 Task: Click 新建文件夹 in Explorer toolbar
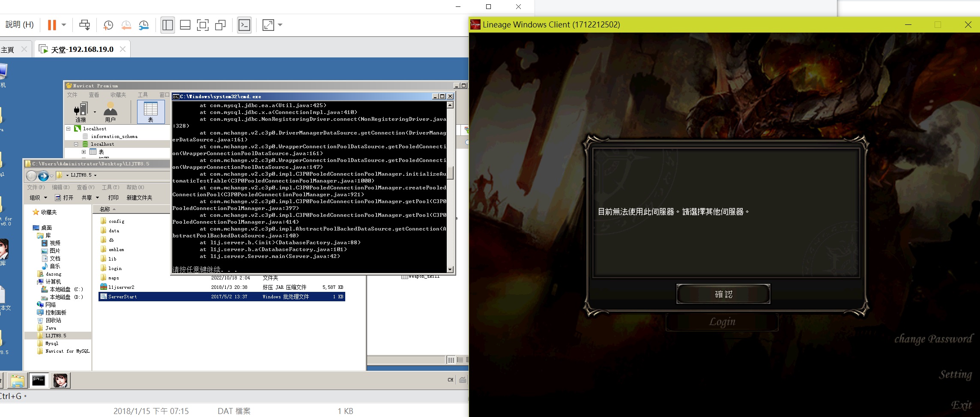(x=139, y=198)
